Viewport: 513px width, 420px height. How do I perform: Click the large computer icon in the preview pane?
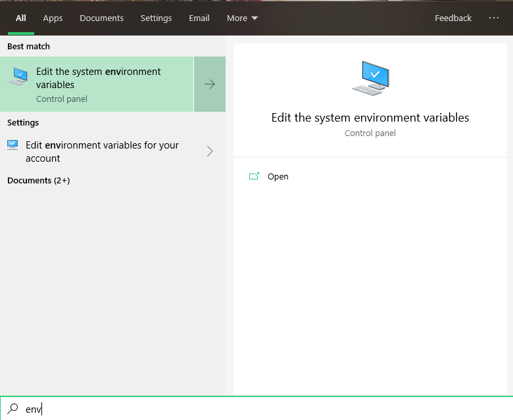(370, 78)
